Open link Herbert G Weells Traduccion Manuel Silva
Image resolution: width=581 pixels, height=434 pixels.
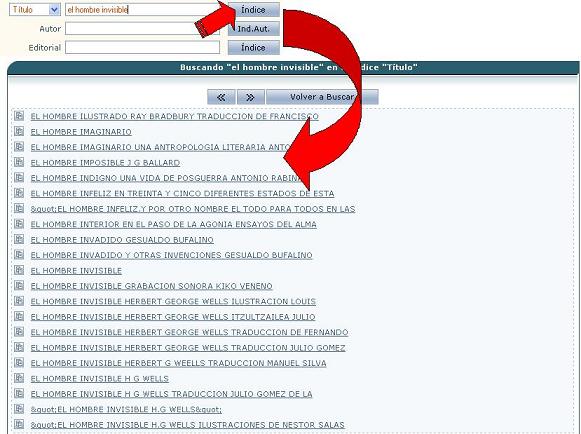178,363
